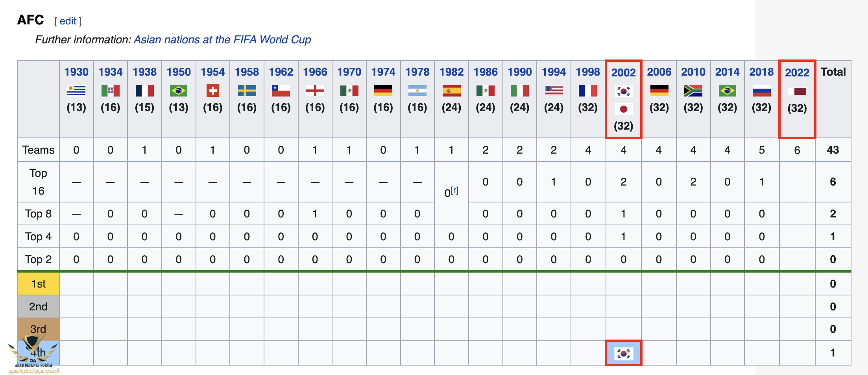Click the Uruguay flag under 1930

[76, 91]
